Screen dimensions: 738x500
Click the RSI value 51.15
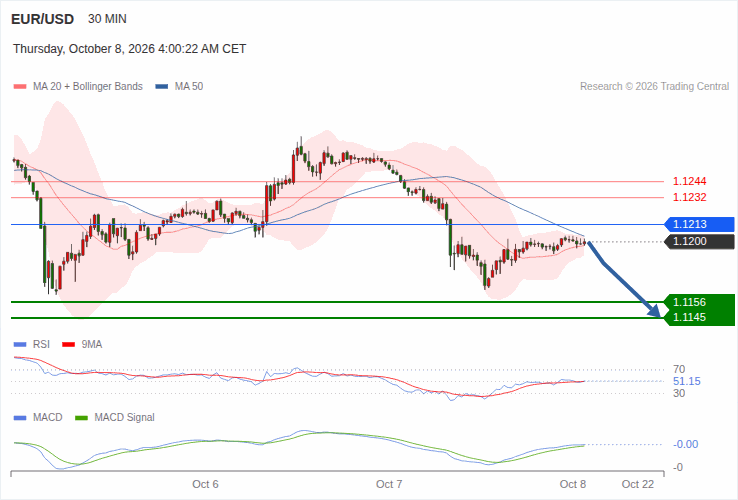[x=687, y=381]
